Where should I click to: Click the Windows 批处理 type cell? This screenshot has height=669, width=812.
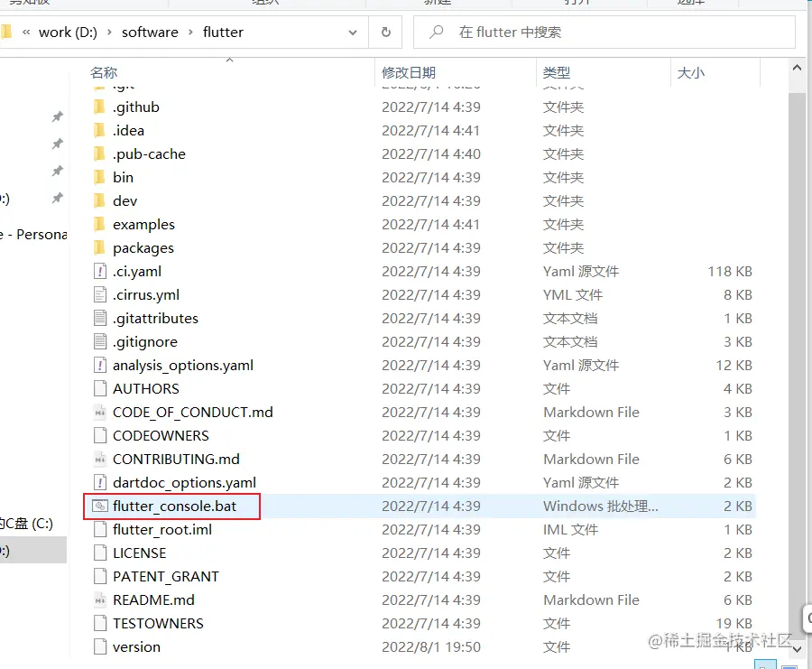point(601,506)
